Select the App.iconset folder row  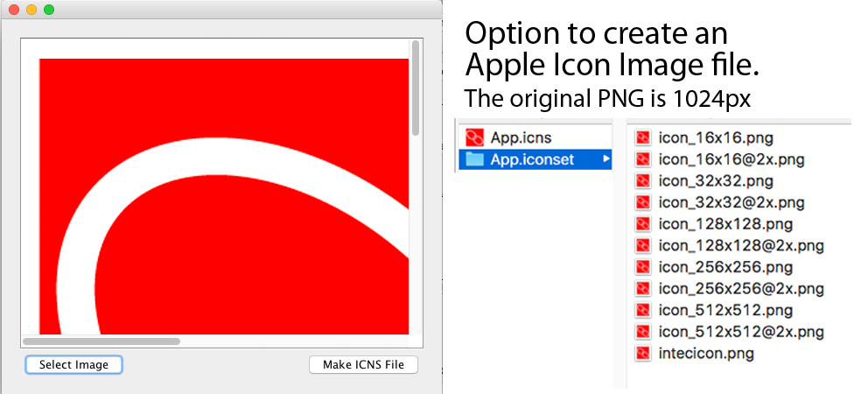(x=535, y=159)
